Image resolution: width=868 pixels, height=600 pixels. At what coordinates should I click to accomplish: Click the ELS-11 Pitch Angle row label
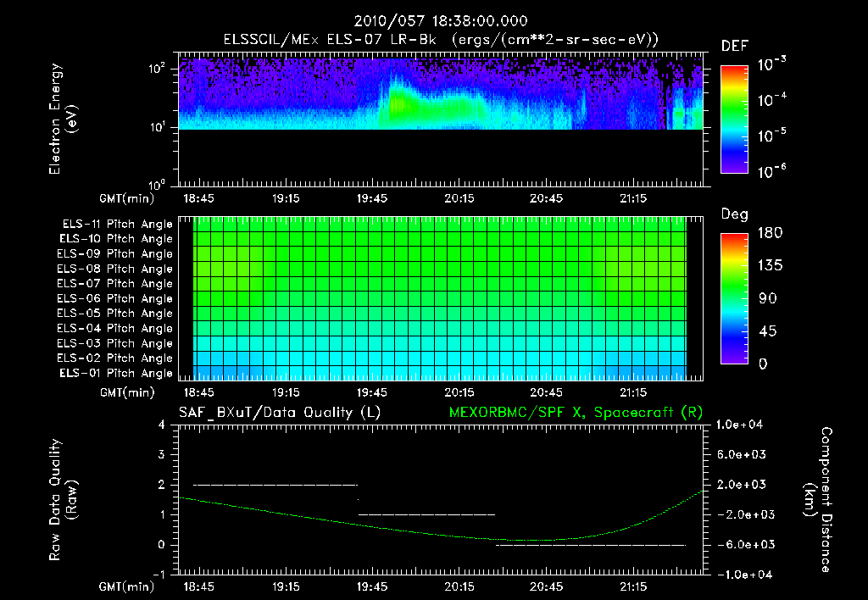pos(117,225)
